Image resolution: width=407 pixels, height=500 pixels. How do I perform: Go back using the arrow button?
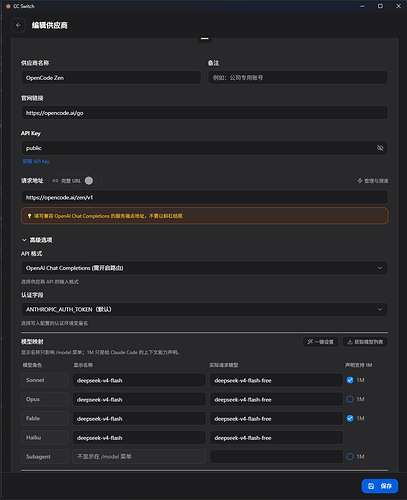point(18,25)
